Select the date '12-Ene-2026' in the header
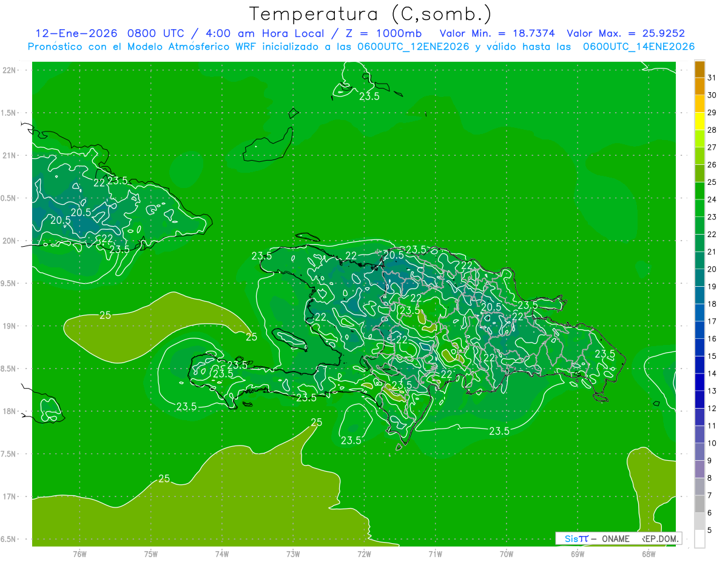Viewport: 728px width, 562px height. pyautogui.click(x=76, y=33)
